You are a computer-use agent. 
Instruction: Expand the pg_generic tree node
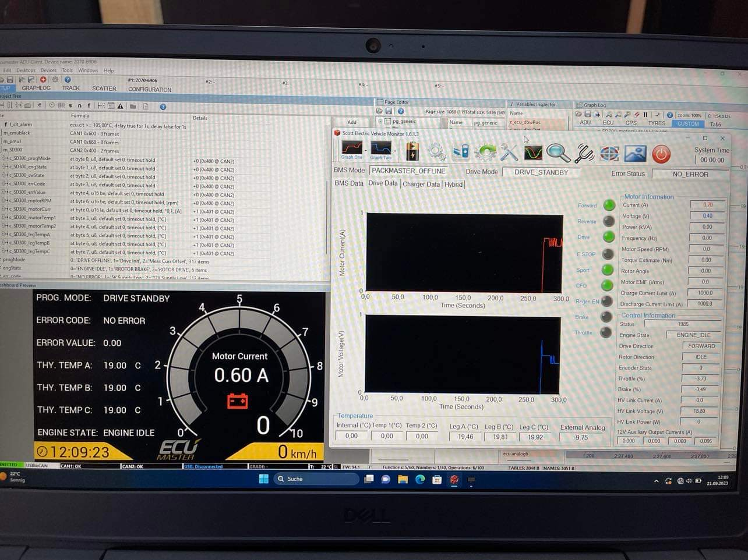pyautogui.click(x=380, y=122)
